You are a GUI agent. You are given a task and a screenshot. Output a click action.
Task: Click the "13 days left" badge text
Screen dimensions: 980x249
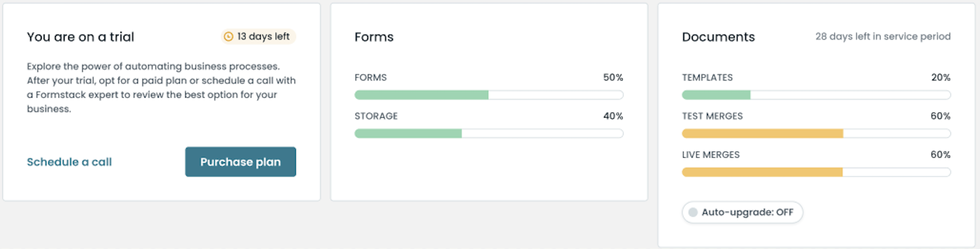coord(263,37)
